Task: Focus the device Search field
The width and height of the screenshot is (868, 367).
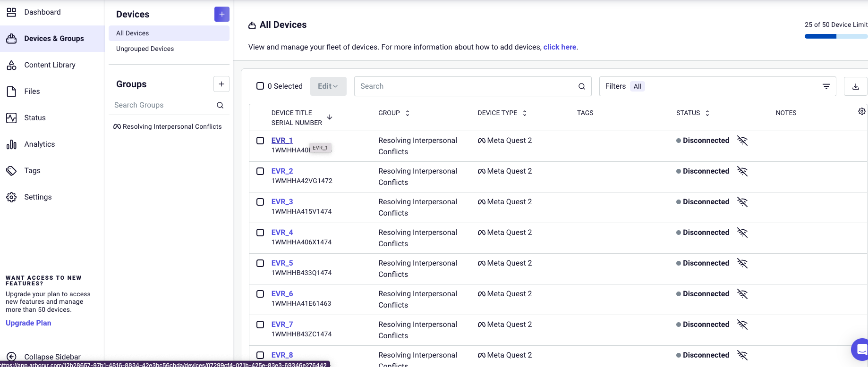Action: [x=465, y=86]
